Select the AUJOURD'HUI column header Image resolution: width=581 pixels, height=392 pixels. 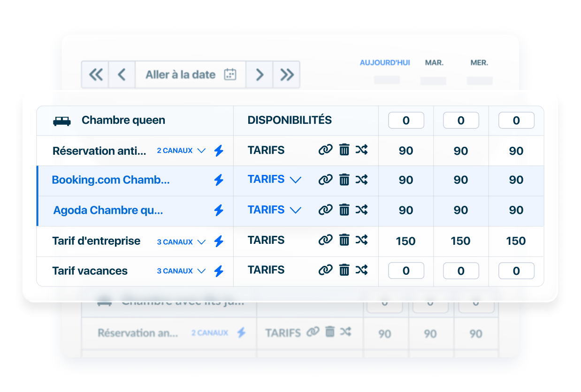pos(385,63)
